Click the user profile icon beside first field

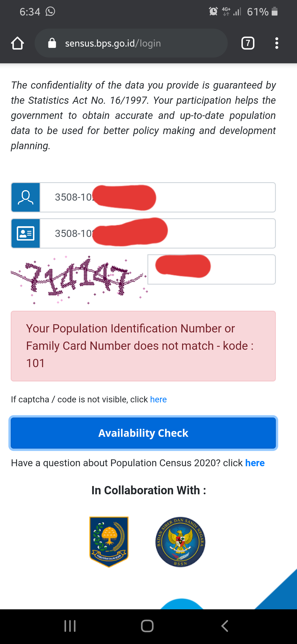click(26, 197)
